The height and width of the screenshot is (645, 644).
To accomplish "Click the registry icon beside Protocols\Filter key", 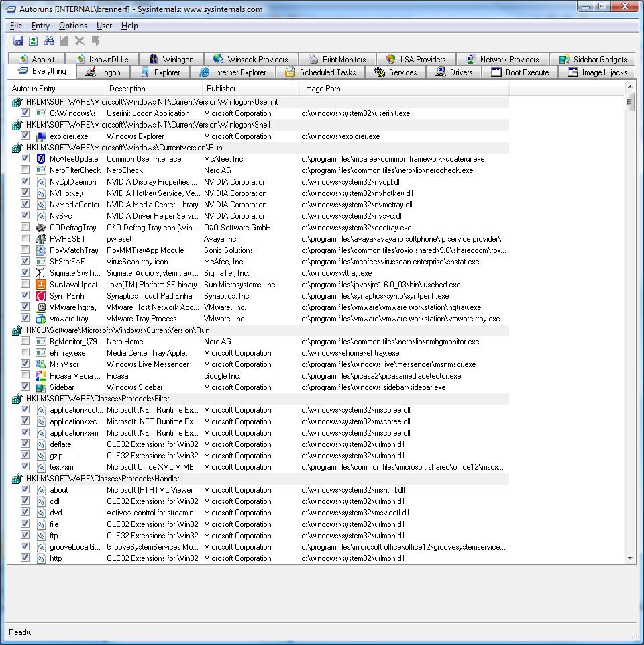I will coord(17,399).
